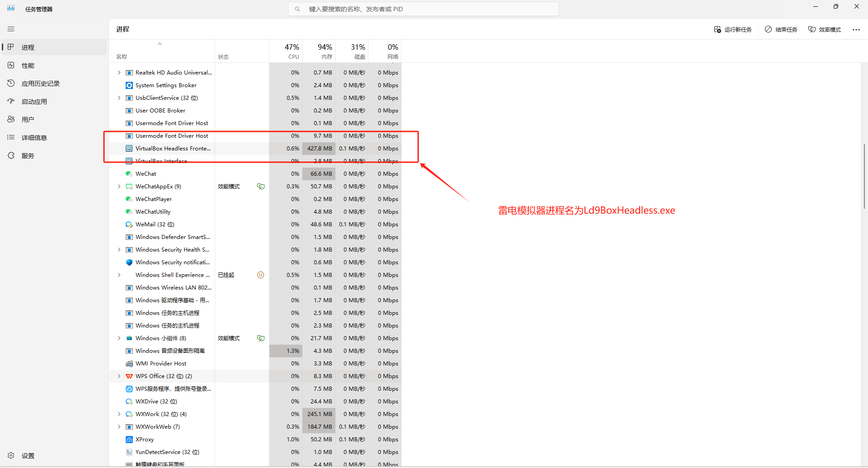Select the 进程 tab in sidebar

pos(54,47)
